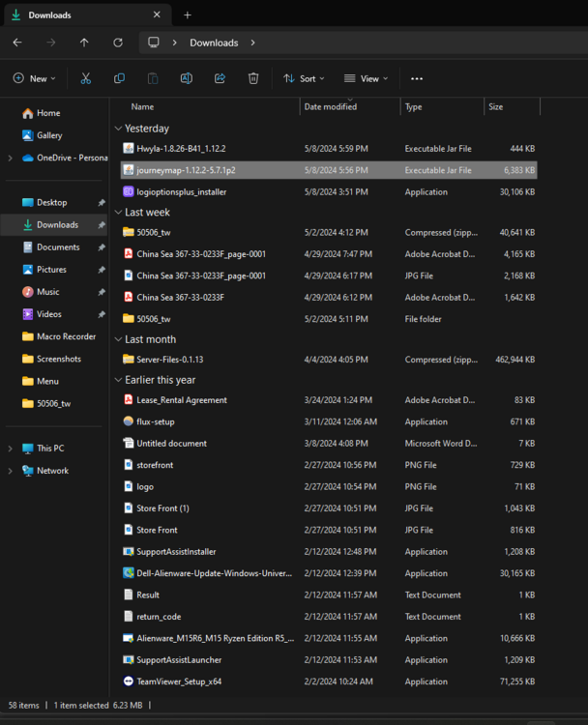
Task: Open the Sort dropdown menu
Action: point(304,78)
